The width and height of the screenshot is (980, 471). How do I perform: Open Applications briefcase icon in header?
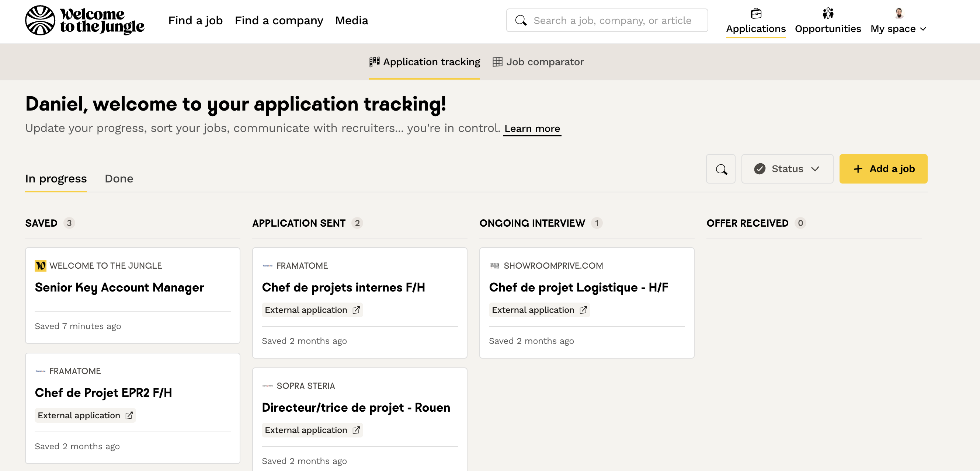(755, 14)
